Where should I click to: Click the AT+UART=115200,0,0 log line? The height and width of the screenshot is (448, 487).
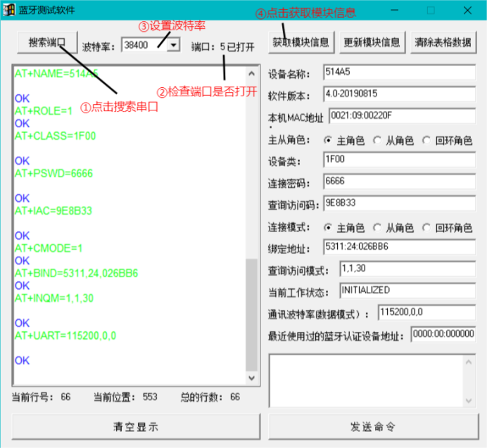pos(65,335)
